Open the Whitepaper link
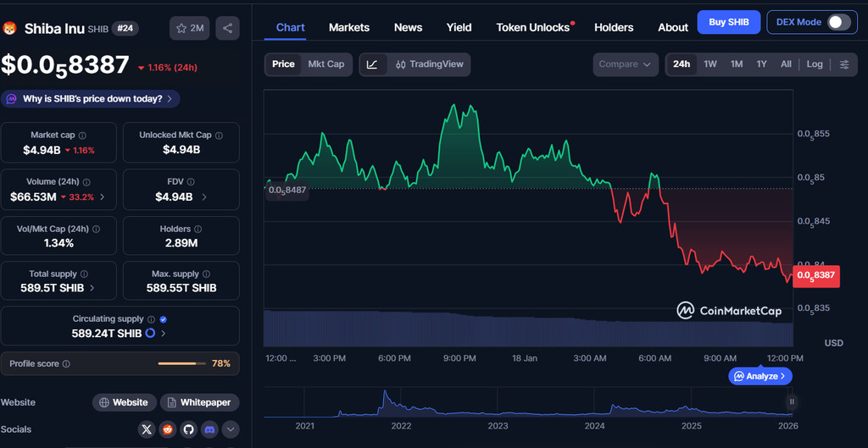Viewport: 868px width, 448px height. click(x=199, y=402)
